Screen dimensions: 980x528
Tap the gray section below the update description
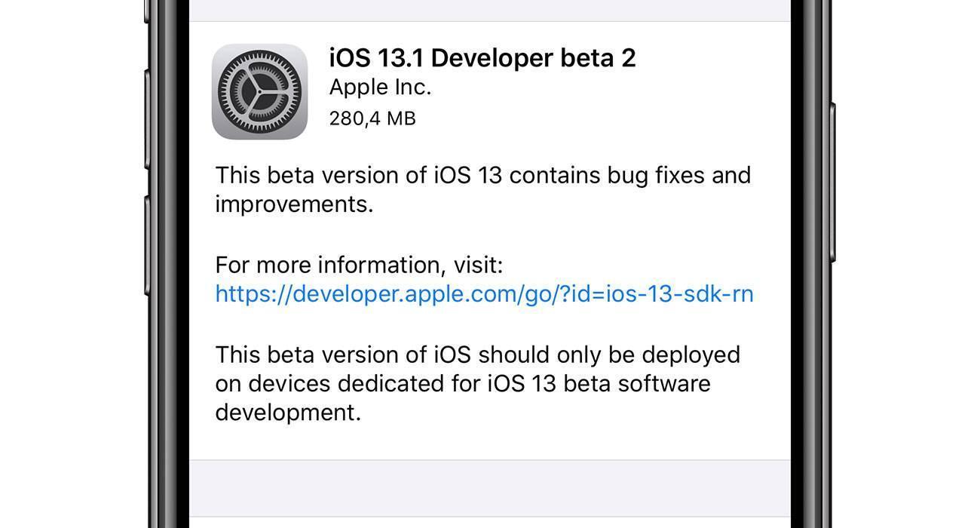pos(489,488)
